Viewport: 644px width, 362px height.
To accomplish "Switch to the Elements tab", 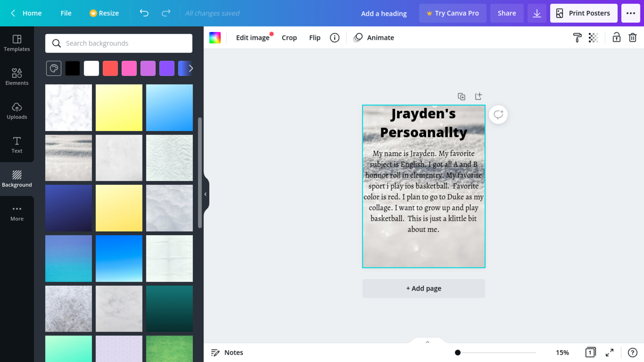I will [x=17, y=76].
